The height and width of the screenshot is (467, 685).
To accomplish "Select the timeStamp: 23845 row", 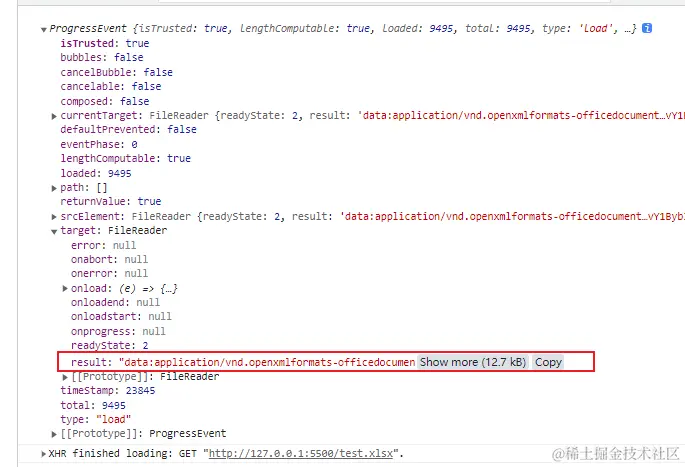I will pos(107,391).
